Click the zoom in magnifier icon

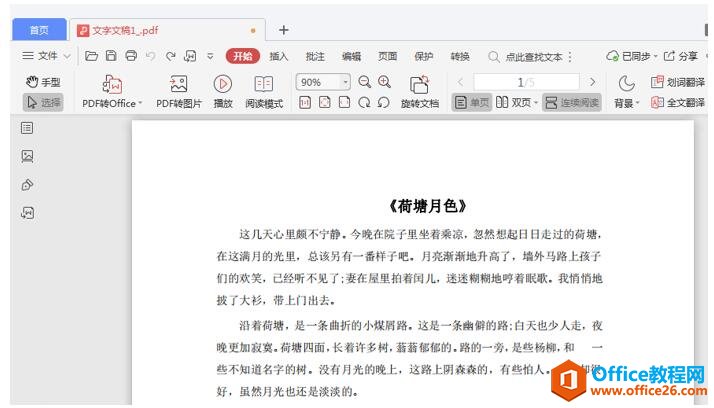384,82
